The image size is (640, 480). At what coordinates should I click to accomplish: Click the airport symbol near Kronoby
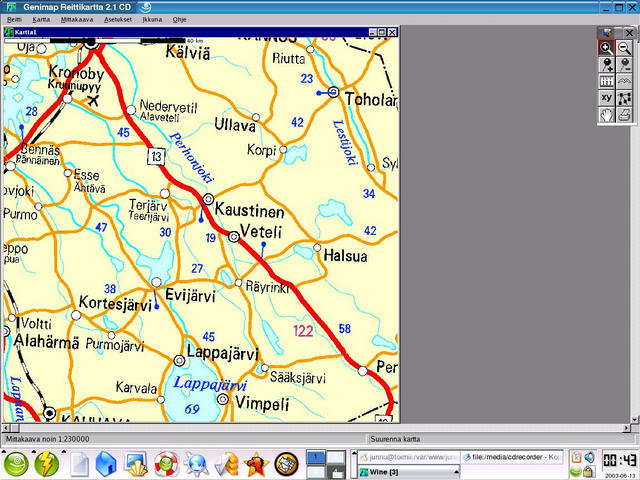(93, 100)
